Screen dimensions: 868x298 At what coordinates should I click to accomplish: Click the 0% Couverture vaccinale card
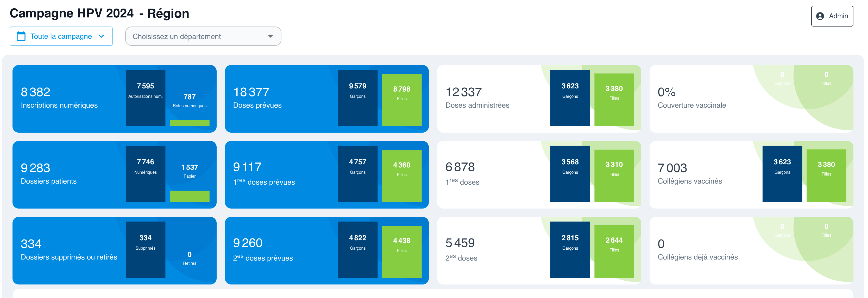(x=751, y=99)
